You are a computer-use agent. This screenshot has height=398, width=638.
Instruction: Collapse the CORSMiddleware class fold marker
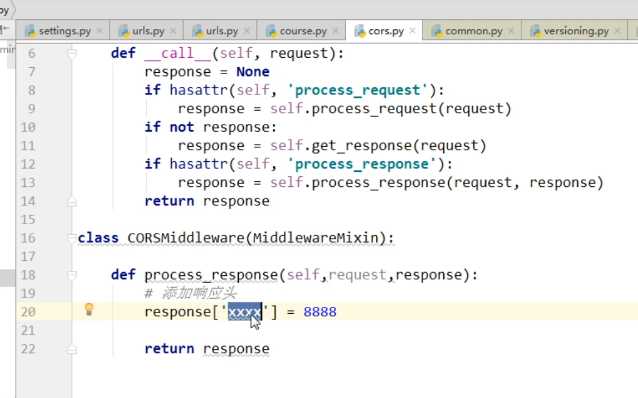72,238
